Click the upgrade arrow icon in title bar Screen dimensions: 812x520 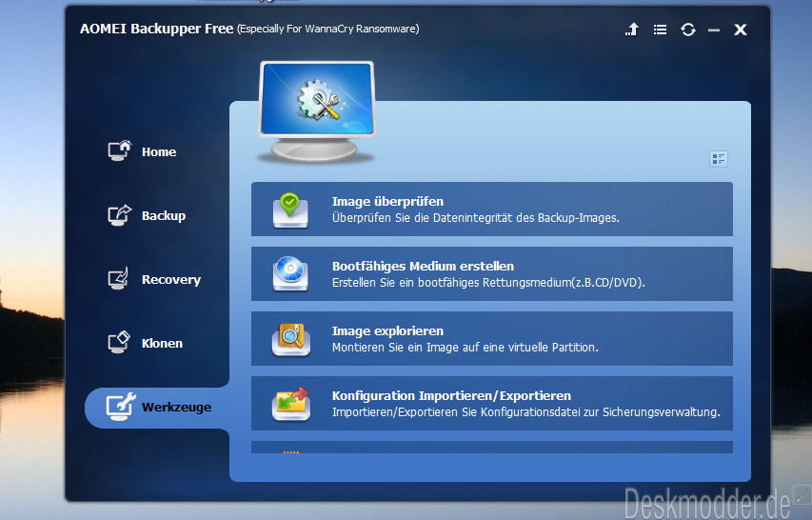pos(632,30)
